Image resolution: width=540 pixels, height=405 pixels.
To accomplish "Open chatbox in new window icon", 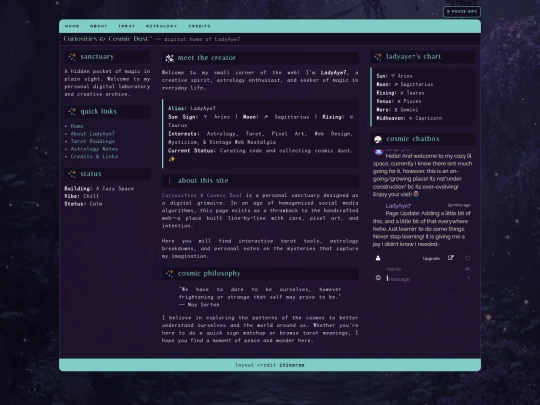I will (450, 258).
